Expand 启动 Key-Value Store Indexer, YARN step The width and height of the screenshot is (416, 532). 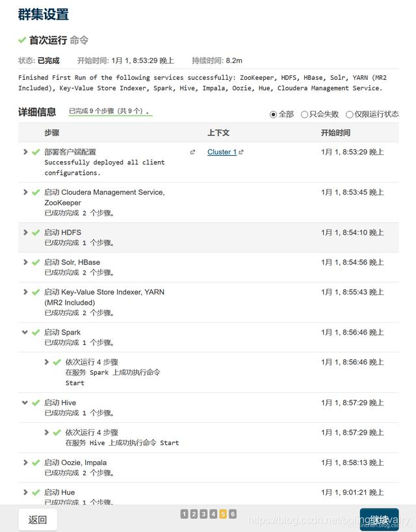[x=25, y=292]
